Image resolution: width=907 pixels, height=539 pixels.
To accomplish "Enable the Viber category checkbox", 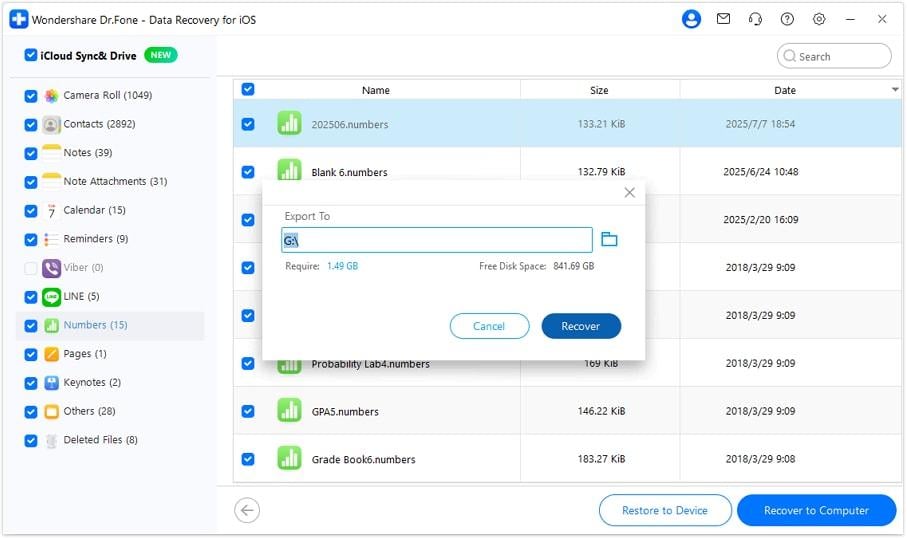I will click(x=31, y=268).
